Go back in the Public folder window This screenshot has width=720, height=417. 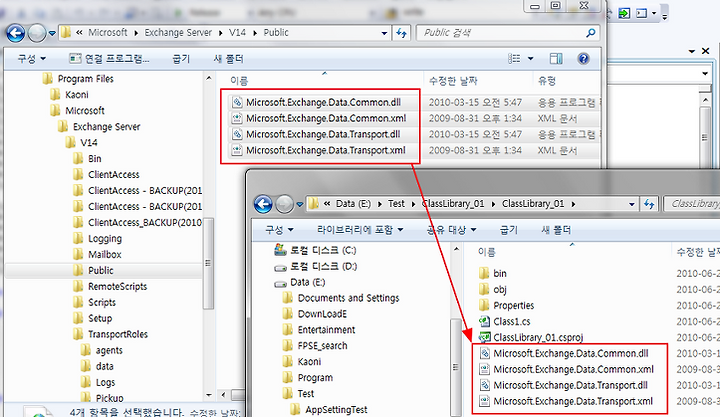tap(15, 33)
